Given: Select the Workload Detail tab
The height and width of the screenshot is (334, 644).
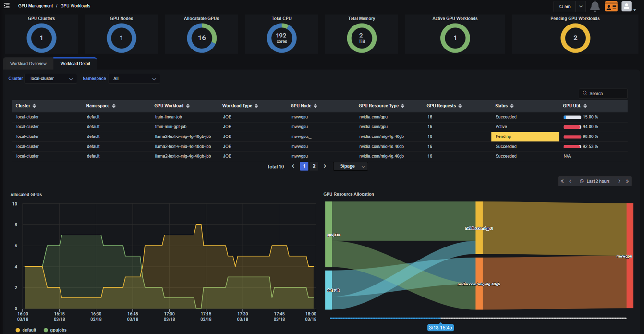Looking at the screenshot, I should (75, 64).
